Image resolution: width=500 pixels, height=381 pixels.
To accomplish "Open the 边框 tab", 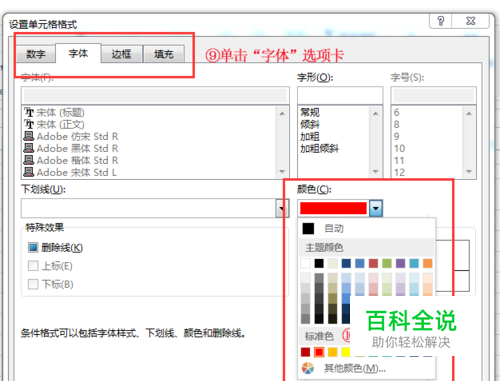I will (x=121, y=54).
